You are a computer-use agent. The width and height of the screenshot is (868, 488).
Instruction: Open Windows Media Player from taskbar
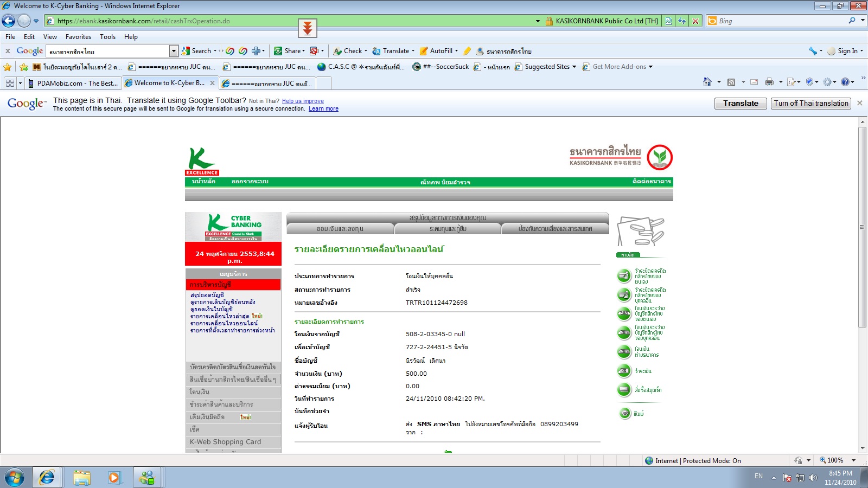click(114, 478)
